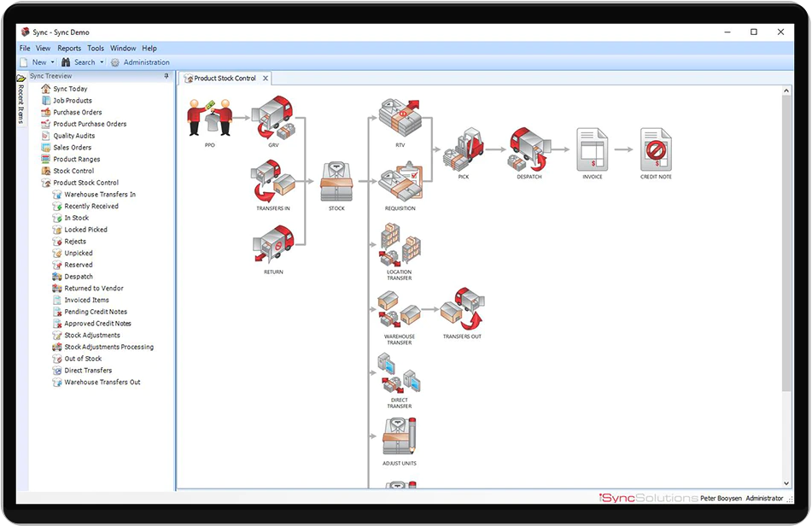The width and height of the screenshot is (812, 526).
Task: Pin the Sync Treeview panel
Action: (x=166, y=76)
